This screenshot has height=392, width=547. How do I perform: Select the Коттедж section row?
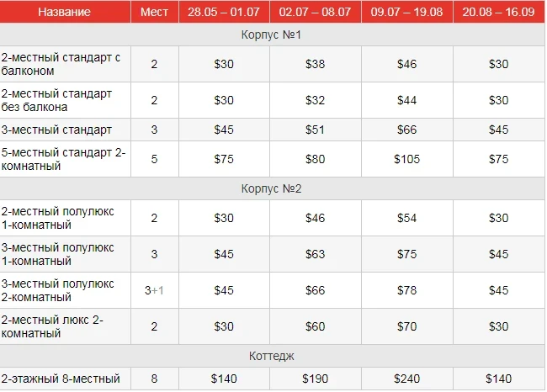point(273,356)
